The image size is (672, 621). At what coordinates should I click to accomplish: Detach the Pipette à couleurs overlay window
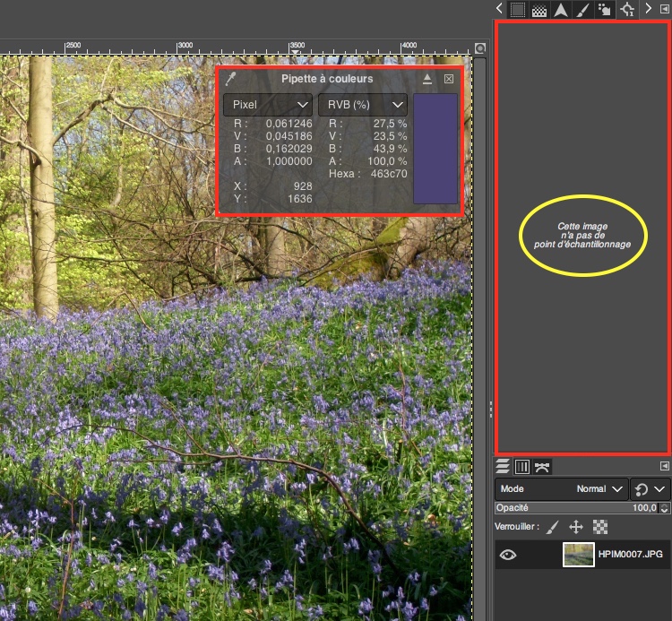(x=427, y=79)
